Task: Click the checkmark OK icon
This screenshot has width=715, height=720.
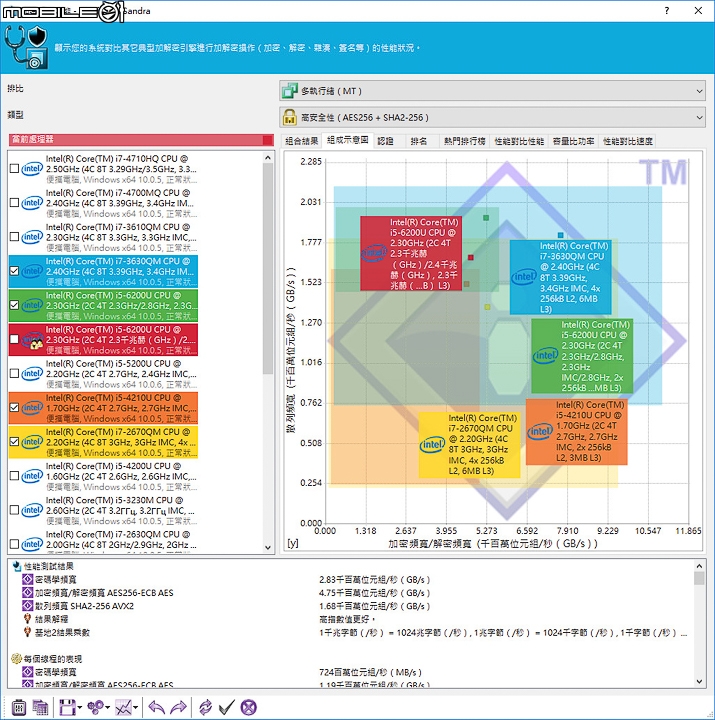Action: tap(227, 707)
